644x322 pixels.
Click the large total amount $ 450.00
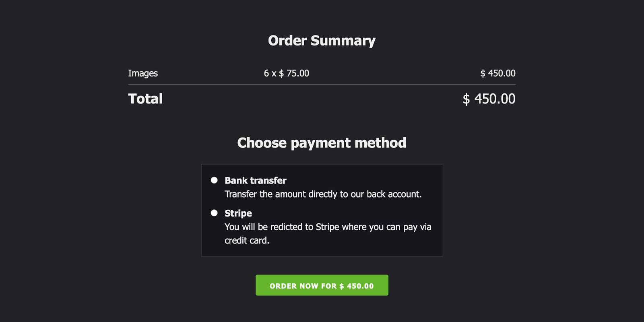tap(489, 99)
